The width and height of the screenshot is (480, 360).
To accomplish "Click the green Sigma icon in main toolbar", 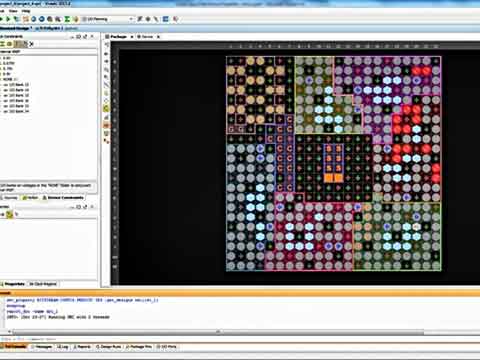I will point(67,19).
